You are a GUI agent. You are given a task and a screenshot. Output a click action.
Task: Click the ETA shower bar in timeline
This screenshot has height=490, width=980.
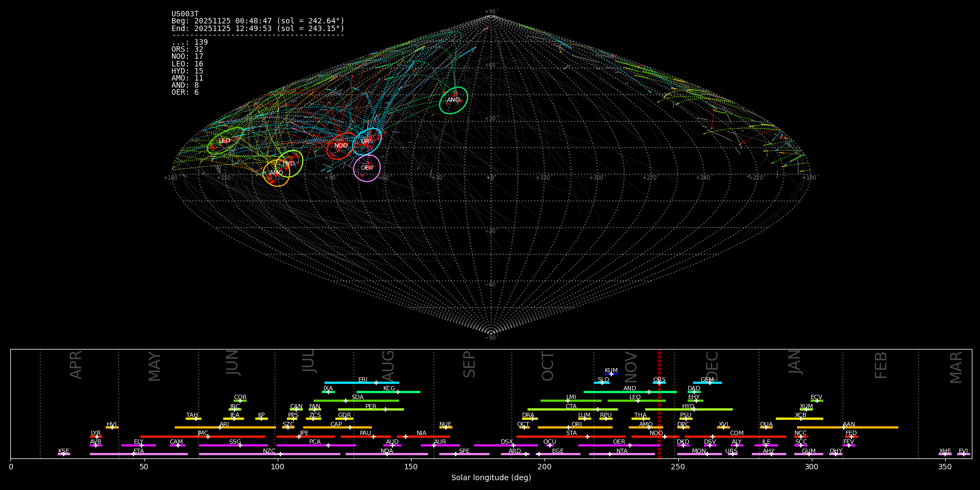pyautogui.click(x=139, y=454)
